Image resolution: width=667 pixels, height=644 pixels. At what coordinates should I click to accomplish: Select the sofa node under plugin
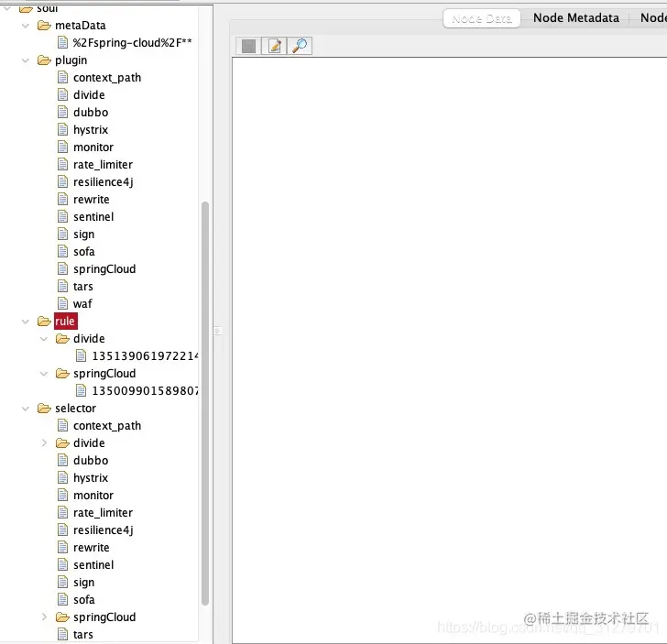[x=83, y=252]
